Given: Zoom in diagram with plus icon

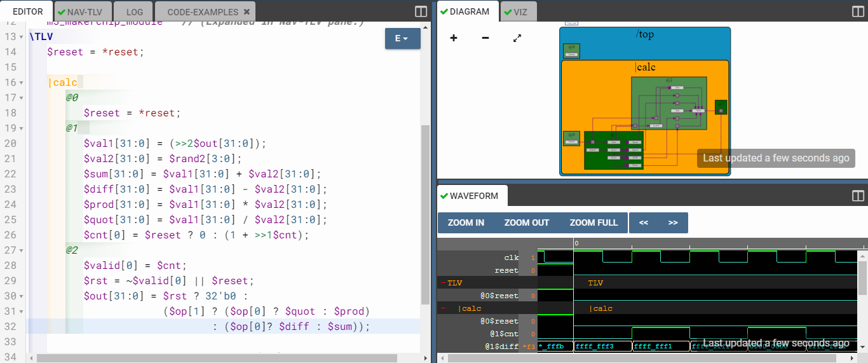Looking at the screenshot, I should pos(454,38).
